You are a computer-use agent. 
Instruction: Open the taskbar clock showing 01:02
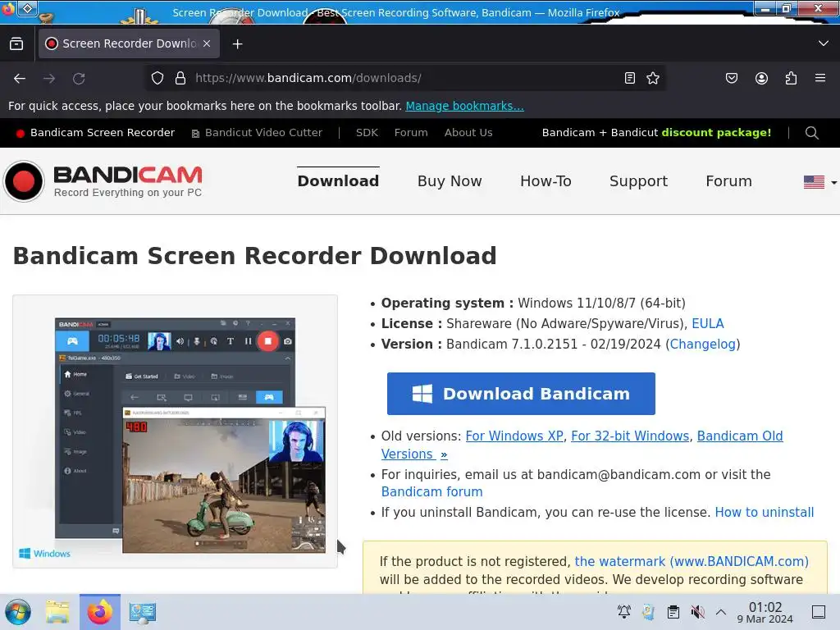[x=765, y=612]
